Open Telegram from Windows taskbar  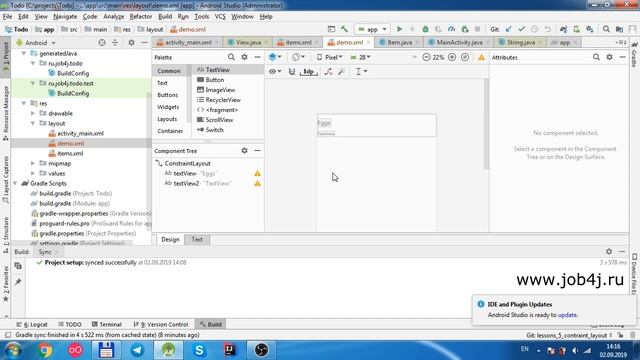tap(137, 350)
